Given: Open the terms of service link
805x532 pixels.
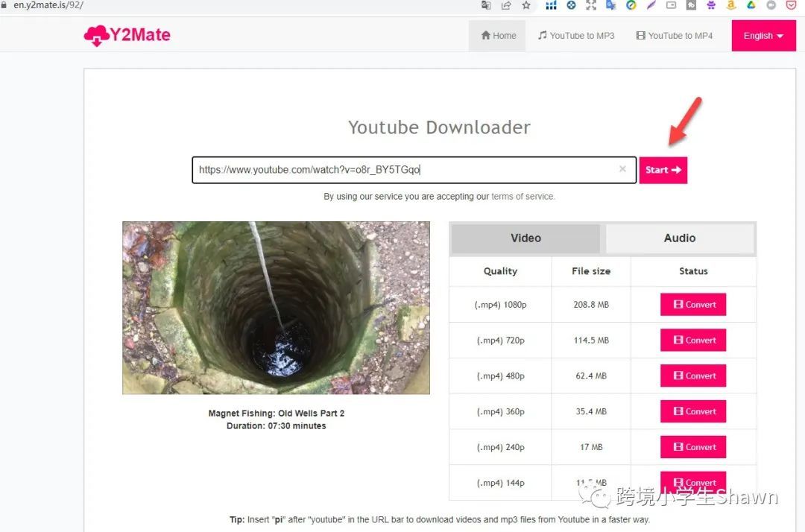Looking at the screenshot, I should pos(522,197).
